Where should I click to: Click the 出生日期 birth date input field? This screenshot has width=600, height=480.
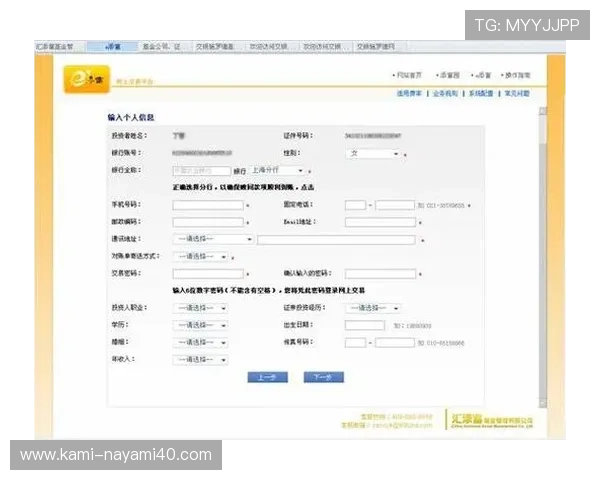click(365, 325)
